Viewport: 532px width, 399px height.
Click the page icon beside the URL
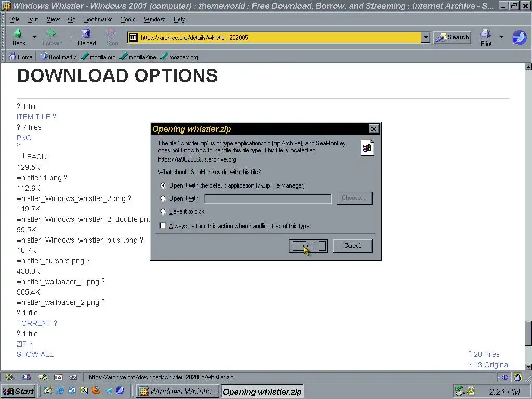click(134, 37)
